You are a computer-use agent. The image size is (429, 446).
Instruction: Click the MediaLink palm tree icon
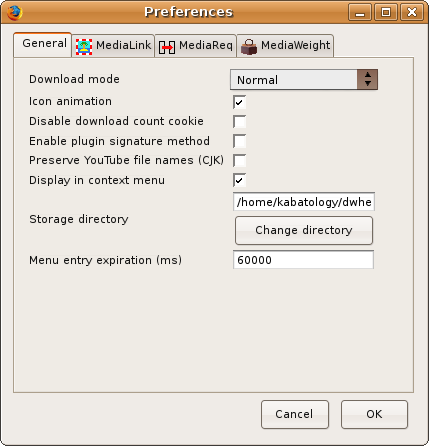tap(84, 47)
